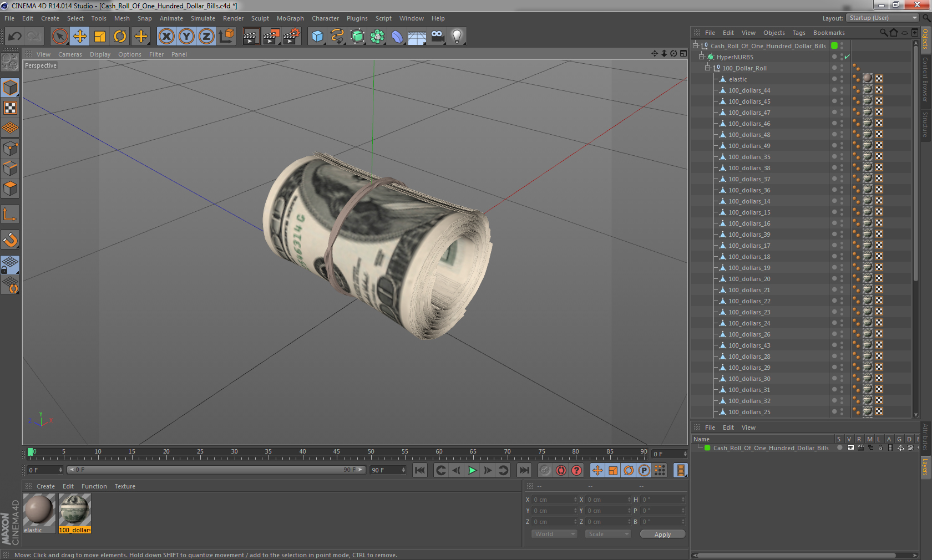This screenshot has height=560, width=932.
Task: Click the Cash_Roll layer color swatch
Action: [707, 448]
